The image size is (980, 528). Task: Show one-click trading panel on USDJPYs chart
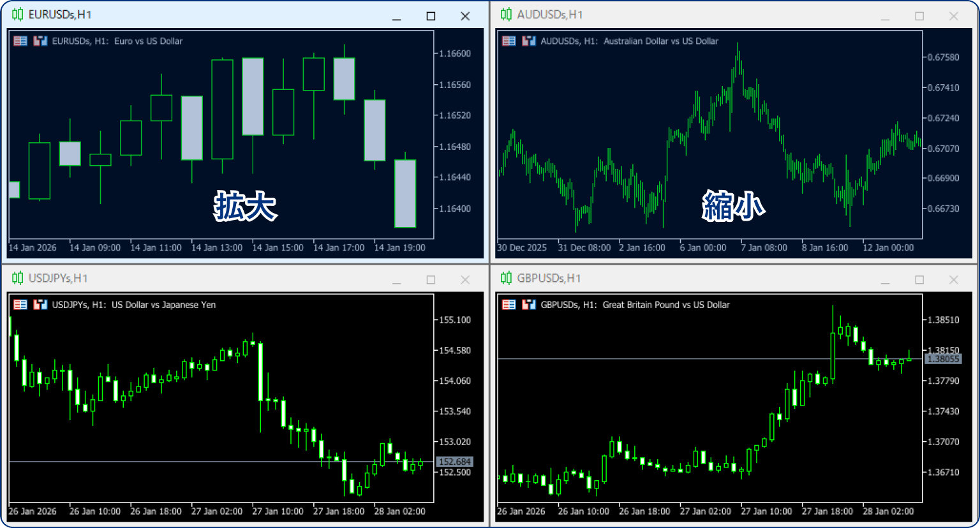(20, 305)
